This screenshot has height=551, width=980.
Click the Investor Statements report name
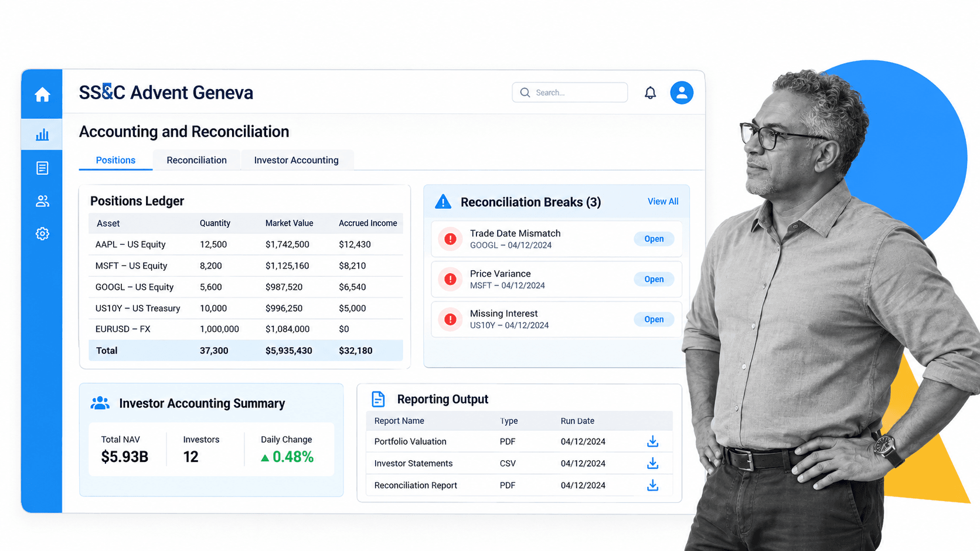413,463
